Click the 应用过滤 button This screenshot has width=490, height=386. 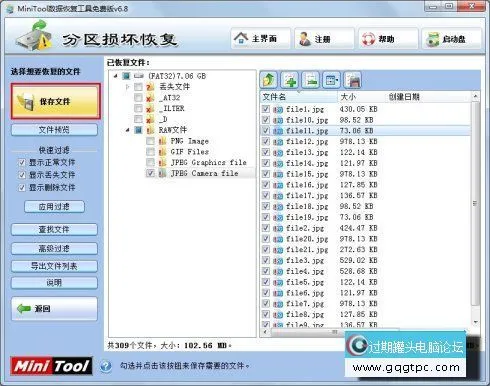click(x=54, y=207)
